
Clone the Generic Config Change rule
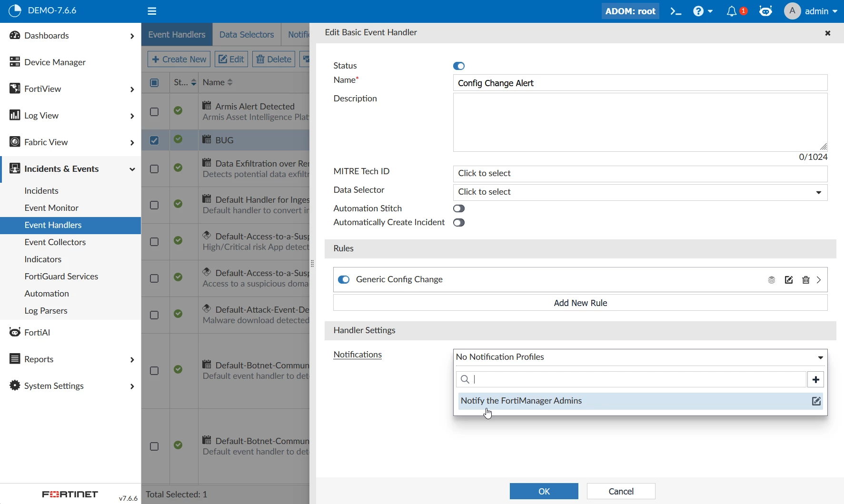coord(772,280)
